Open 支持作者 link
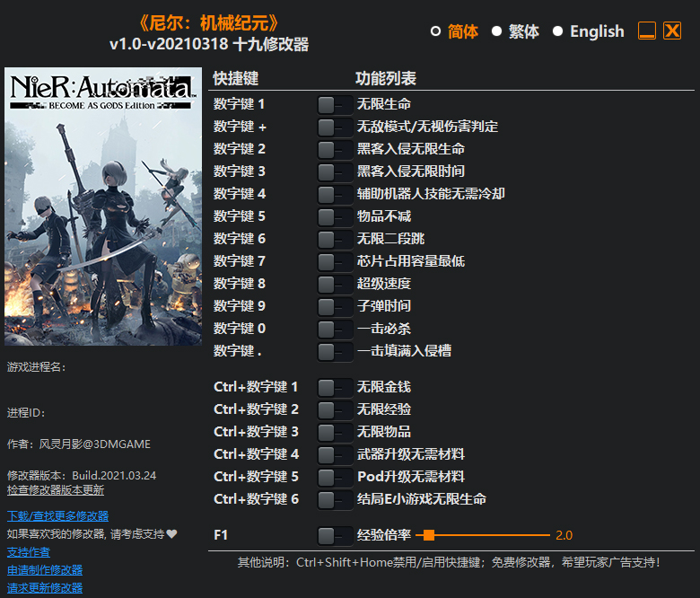Screen dimensions: 700x598 pyautogui.click(x=29, y=552)
